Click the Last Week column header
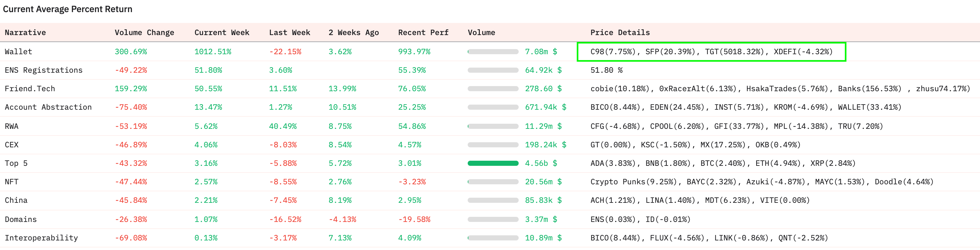This screenshot has height=250, width=980. click(289, 33)
